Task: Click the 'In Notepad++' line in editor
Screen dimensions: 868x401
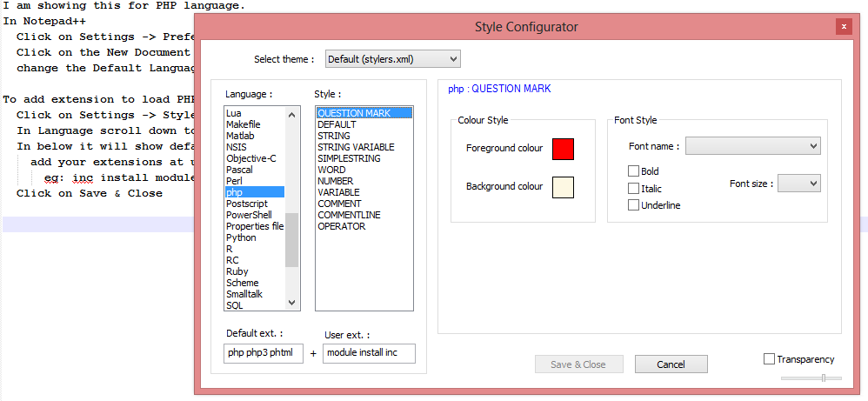Action: click(44, 22)
